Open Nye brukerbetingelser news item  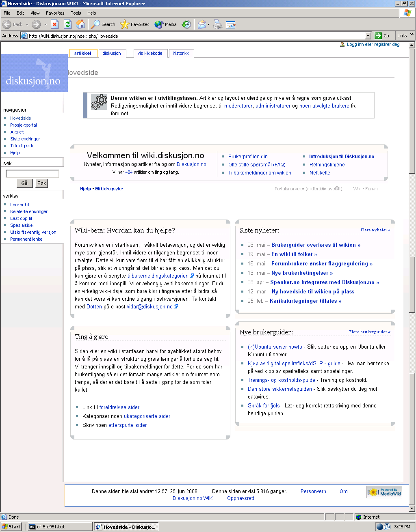[302, 273]
